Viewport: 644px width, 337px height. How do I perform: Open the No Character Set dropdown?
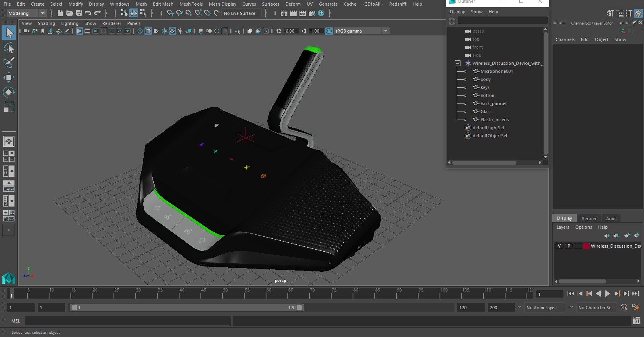pos(596,308)
